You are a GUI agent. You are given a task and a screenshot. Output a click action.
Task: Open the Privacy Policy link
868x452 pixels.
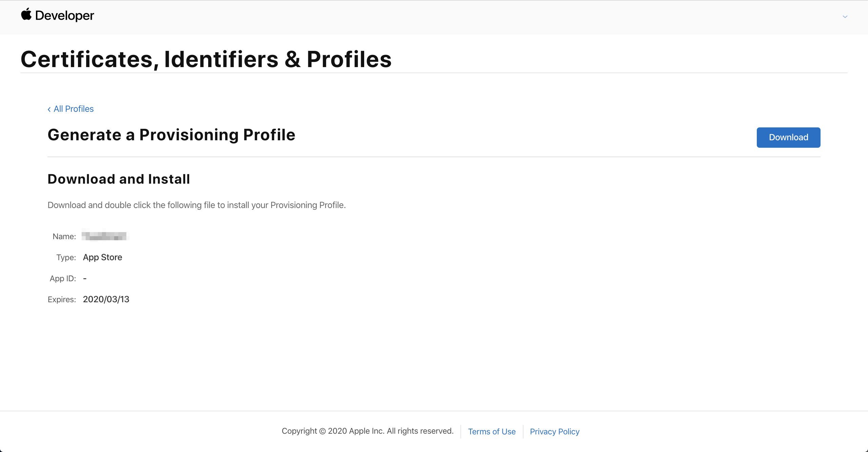pos(554,431)
